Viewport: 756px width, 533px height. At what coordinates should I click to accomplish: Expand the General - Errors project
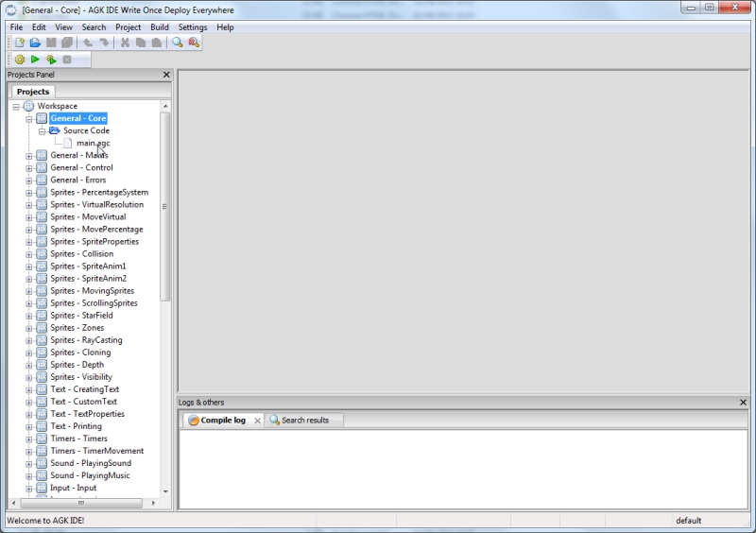(29, 181)
